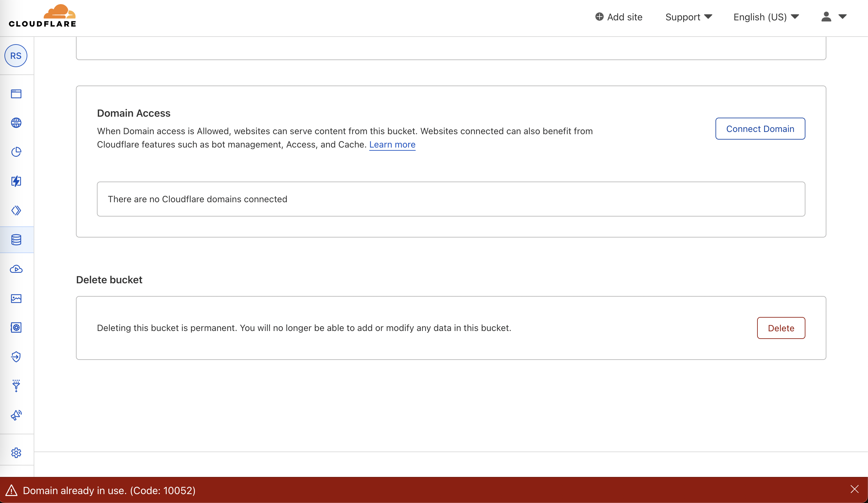Viewport: 868px width, 503px height.
Task: Select the Domain Registration globe icon
Action: coord(16,123)
